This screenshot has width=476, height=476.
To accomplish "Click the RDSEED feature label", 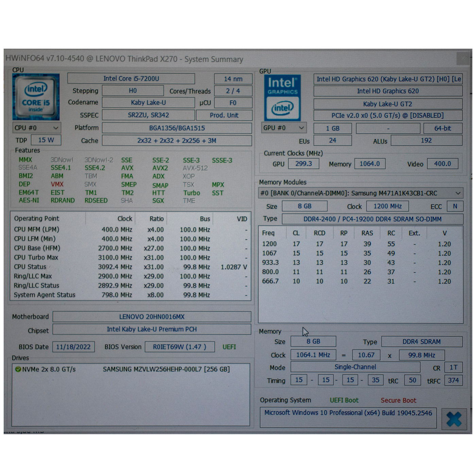I will tap(96, 201).
